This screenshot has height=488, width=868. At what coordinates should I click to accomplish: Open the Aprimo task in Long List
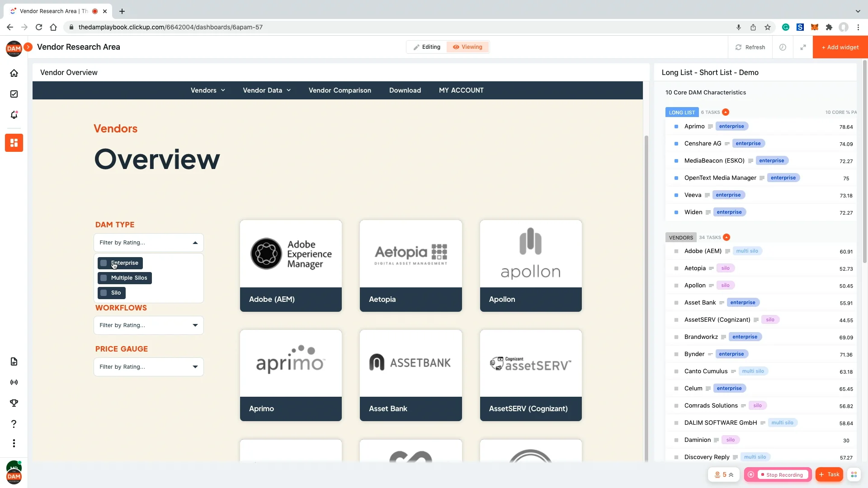[x=695, y=127]
